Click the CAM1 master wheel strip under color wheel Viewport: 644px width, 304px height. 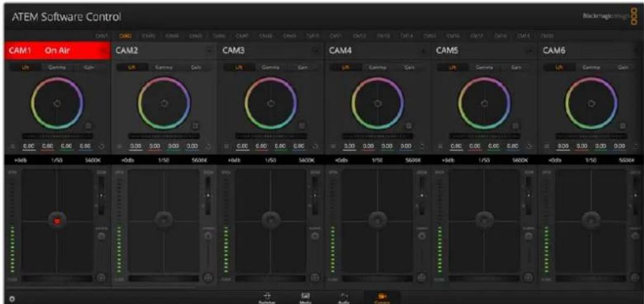(x=57, y=136)
